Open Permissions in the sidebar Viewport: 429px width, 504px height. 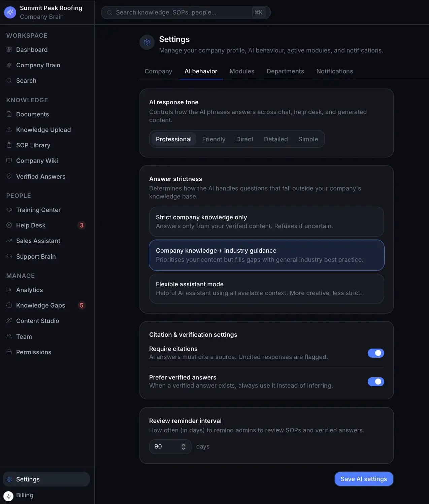coord(46,352)
